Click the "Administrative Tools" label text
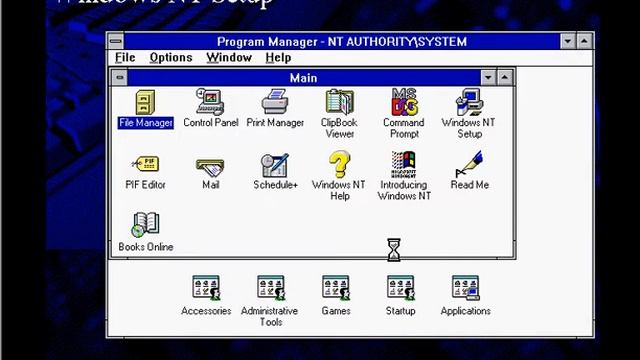Image resolution: width=640 pixels, height=360 pixels. coord(270,316)
